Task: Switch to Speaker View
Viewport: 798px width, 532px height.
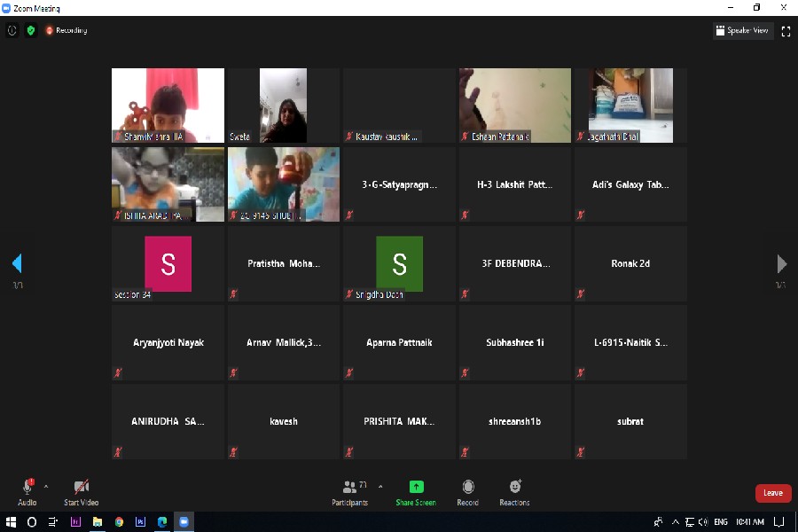Action: (x=743, y=30)
